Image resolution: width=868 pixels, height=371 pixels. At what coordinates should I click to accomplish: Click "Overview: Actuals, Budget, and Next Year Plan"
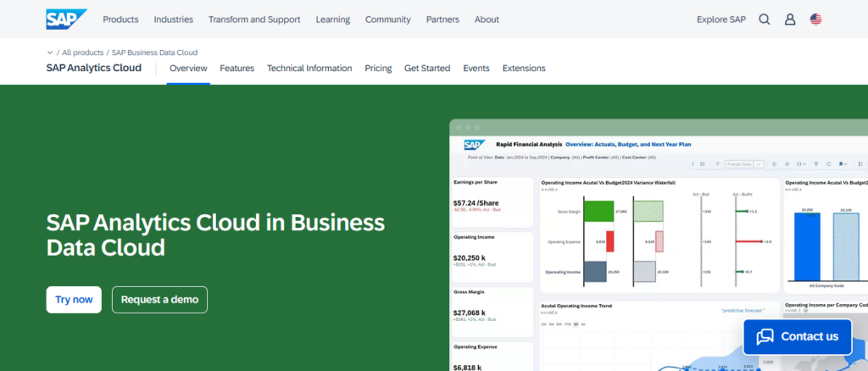(x=628, y=144)
